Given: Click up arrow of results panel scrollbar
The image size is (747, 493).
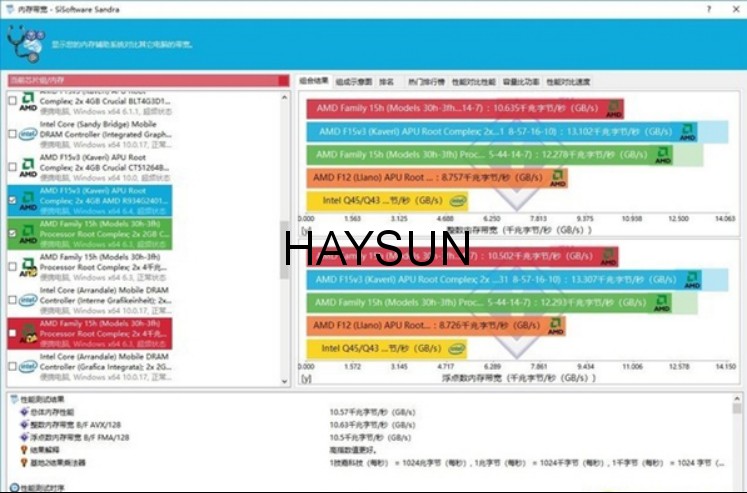Looking at the screenshot, I should (x=737, y=399).
